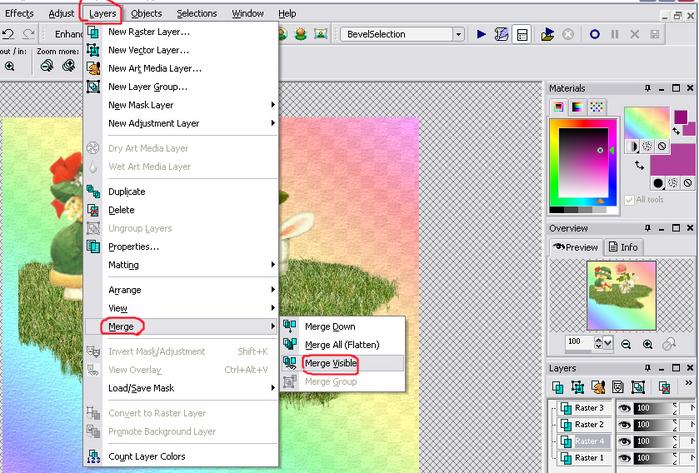
Task: Click the Overview zoom value field
Action: (x=580, y=343)
